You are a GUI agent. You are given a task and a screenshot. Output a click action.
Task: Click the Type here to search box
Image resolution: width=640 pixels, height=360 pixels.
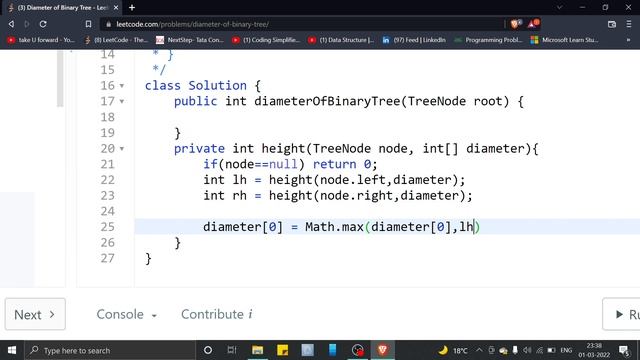110,350
